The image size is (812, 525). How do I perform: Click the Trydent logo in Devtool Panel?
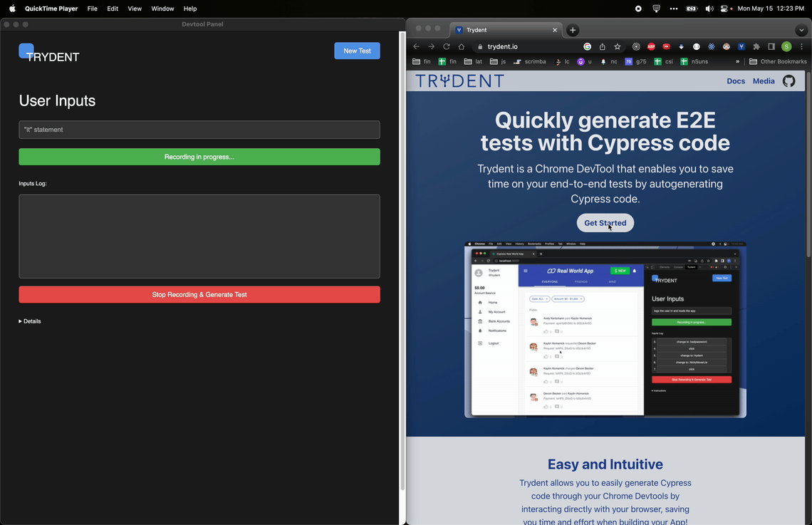pyautogui.click(x=49, y=54)
